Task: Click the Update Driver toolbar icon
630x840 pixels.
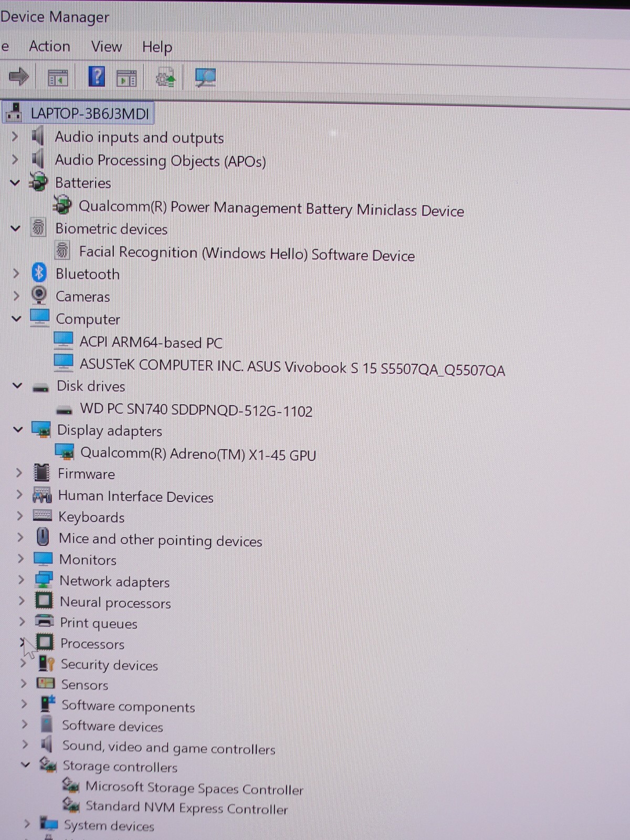Action: pyautogui.click(x=166, y=78)
